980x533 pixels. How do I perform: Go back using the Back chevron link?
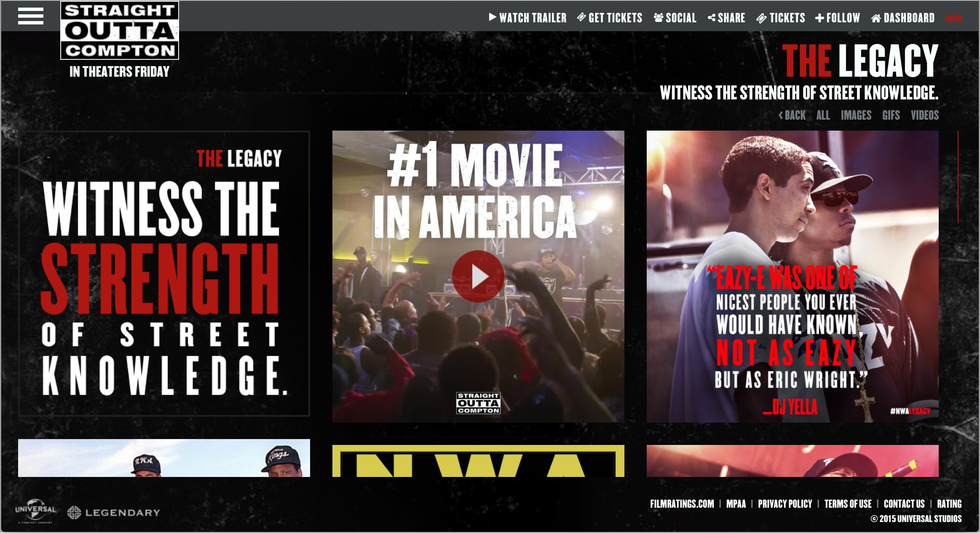tap(792, 115)
